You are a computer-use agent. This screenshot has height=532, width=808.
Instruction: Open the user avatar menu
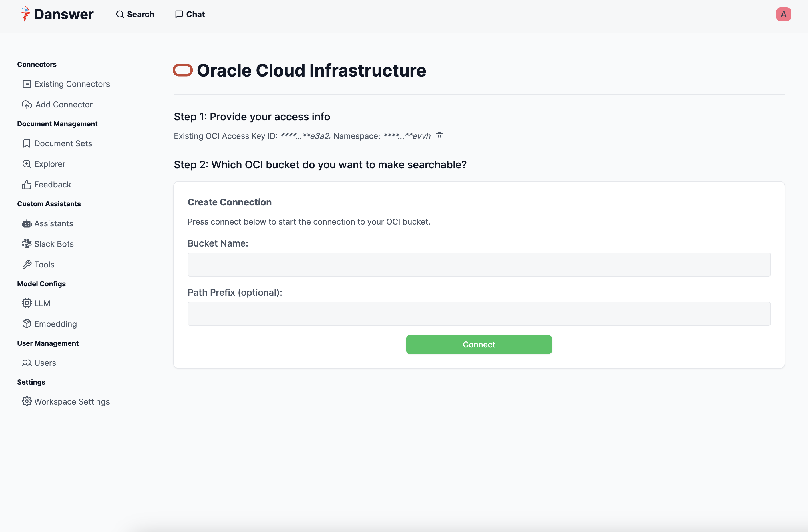(783, 14)
